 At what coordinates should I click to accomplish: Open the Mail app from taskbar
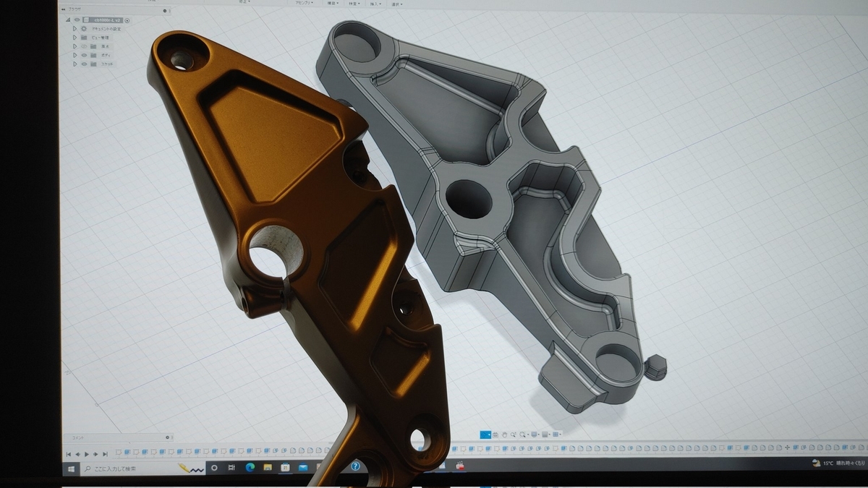coord(302,468)
